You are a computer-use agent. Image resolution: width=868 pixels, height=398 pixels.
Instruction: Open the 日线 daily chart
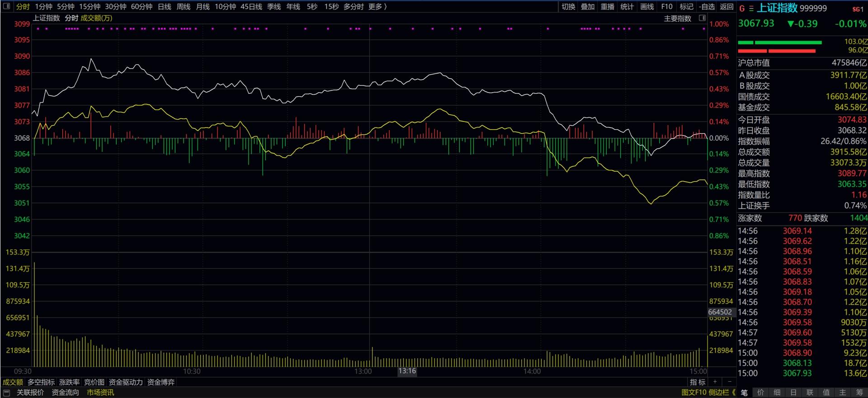coord(165,6)
